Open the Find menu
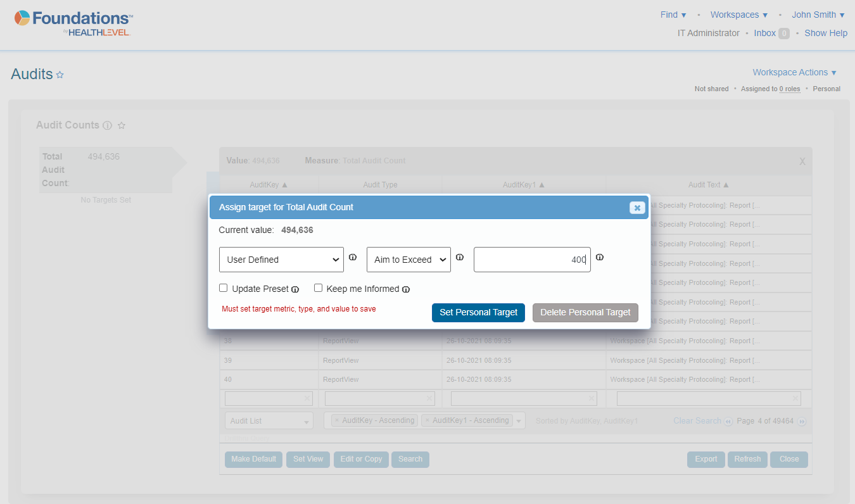Screen dimensions: 855x504 (673, 15)
